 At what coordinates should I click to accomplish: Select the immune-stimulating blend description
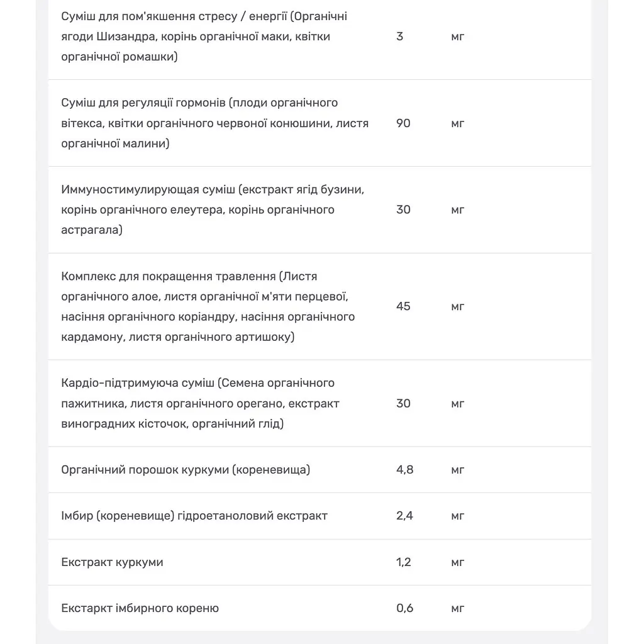[x=213, y=209]
